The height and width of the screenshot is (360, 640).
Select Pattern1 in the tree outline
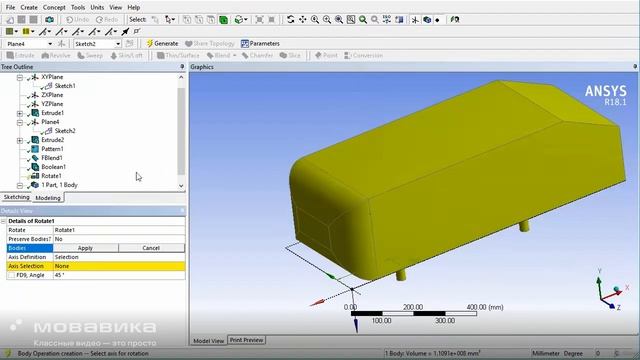[52, 149]
